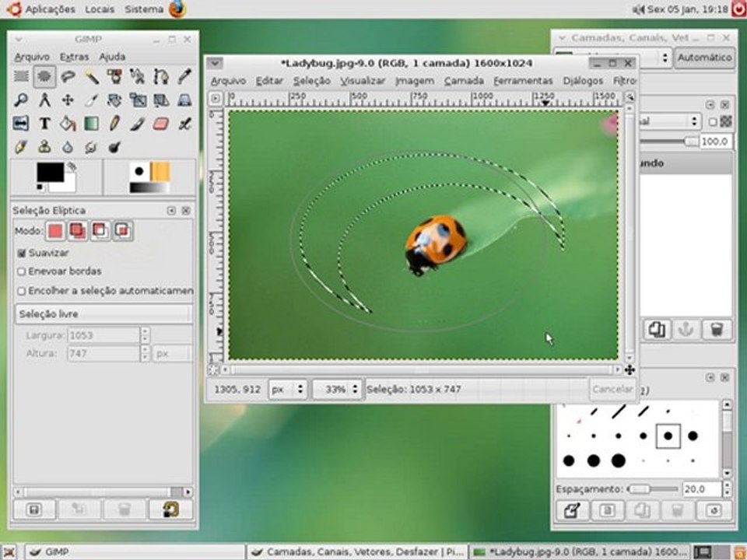This screenshot has height=560, width=747.
Task: Open the Seleção livre dropdown
Action: (x=103, y=313)
